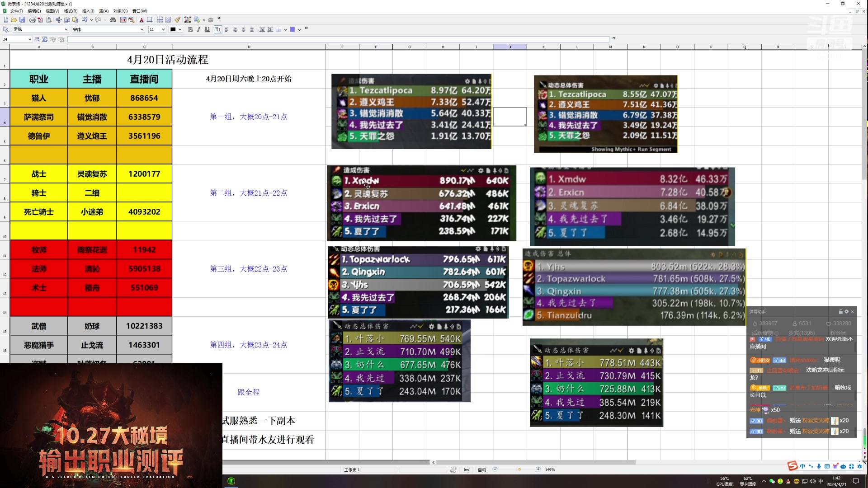This screenshot has height=488, width=868.
Task: Expand the 常规 style dropdown
Action: click(66, 30)
